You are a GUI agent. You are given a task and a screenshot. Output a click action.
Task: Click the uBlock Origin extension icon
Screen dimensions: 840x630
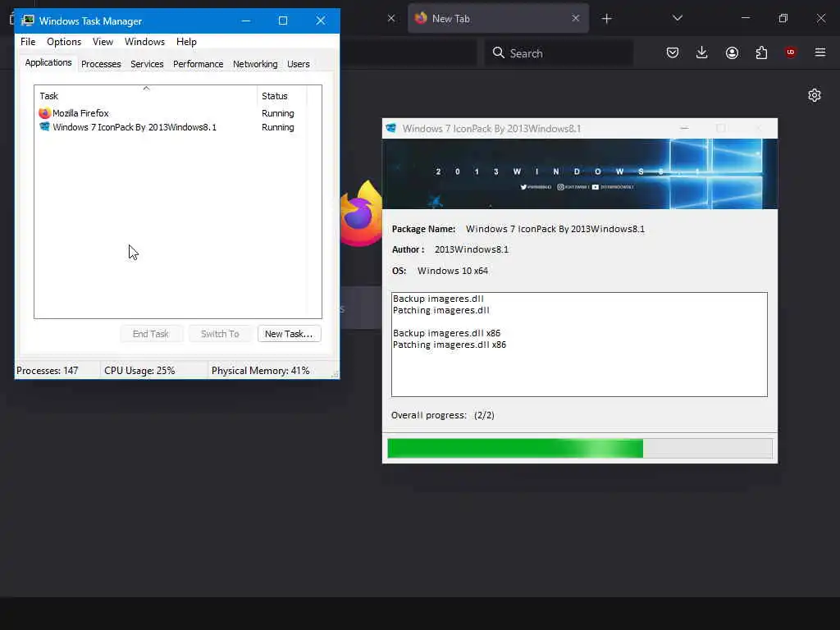click(x=790, y=52)
